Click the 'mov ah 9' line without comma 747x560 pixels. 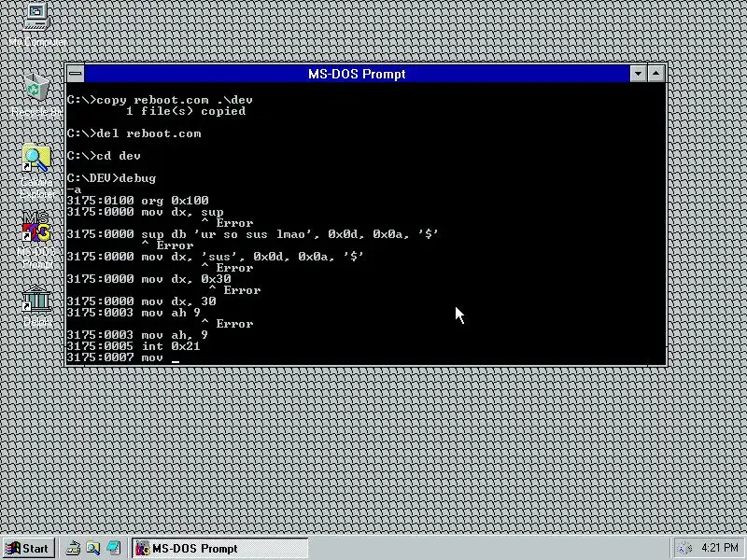[x=134, y=313]
